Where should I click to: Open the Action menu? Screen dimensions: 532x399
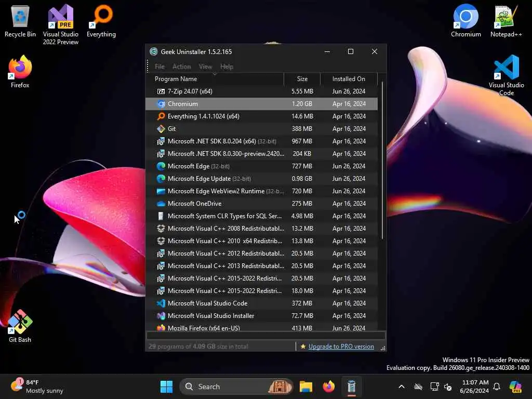[x=181, y=66]
